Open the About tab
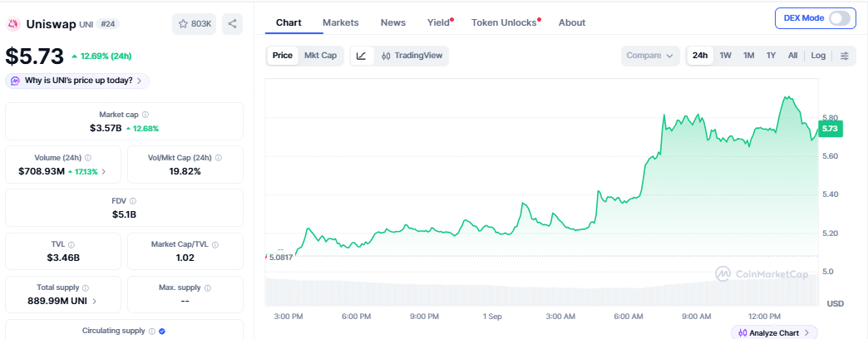The image size is (868, 339). [572, 22]
